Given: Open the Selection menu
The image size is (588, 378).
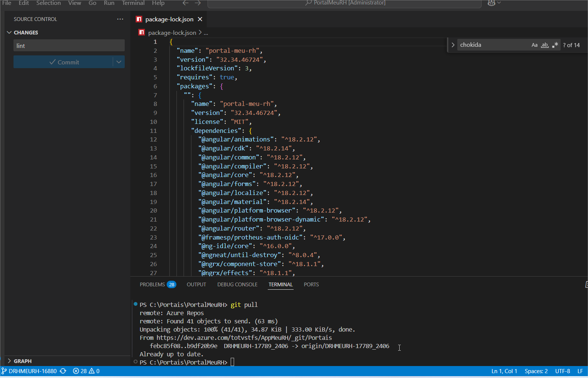Looking at the screenshot, I should pyautogui.click(x=48, y=3).
